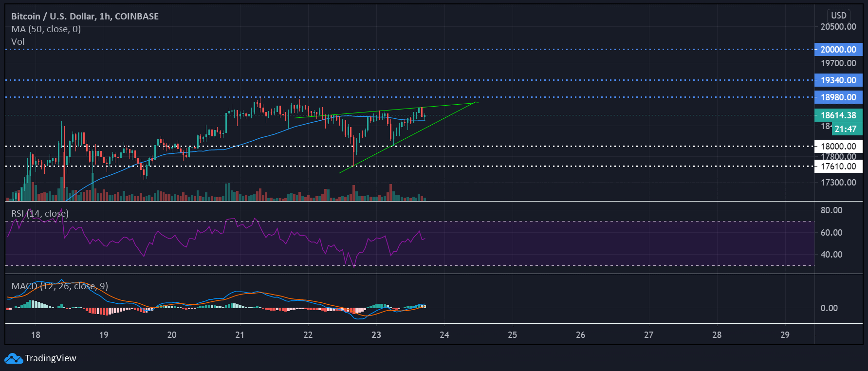Click the 20500.00 price axis value
This screenshot has height=371, width=868.
pyautogui.click(x=838, y=27)
